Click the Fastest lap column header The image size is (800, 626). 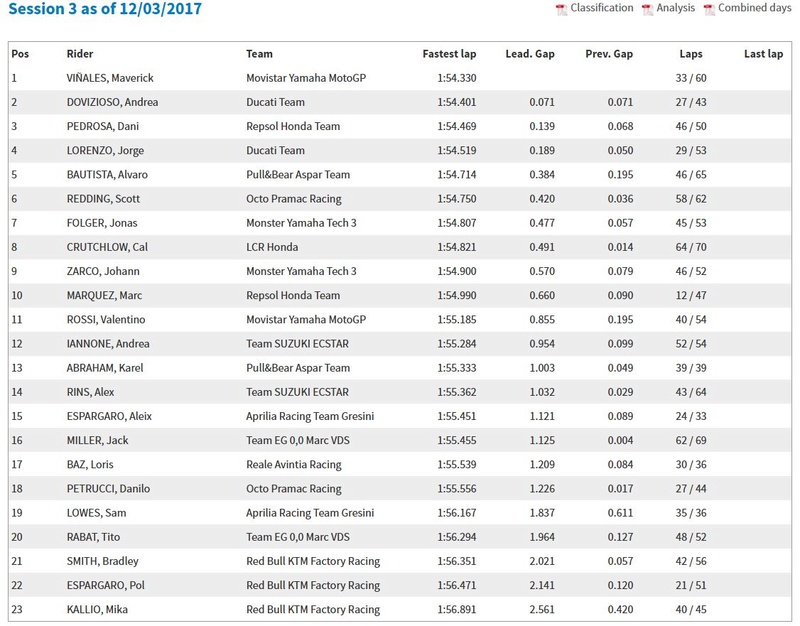449,54
